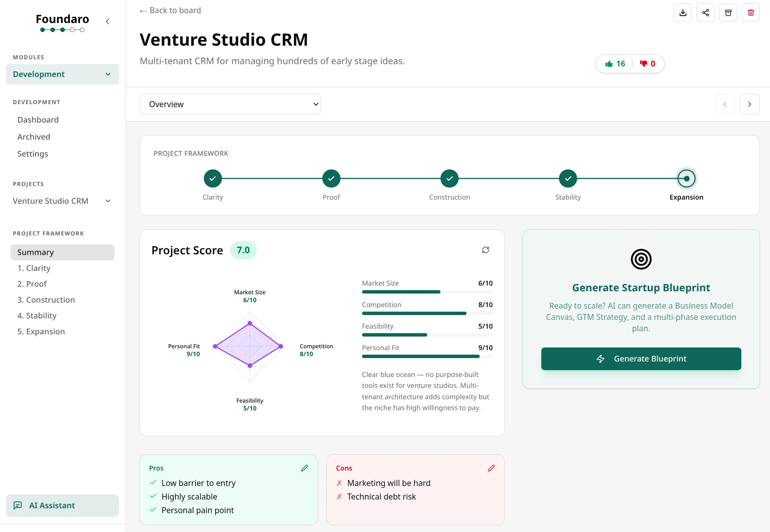This screenshot has width=770, height=532.
Task: Navigate to the next section with right arrow
Action: click(749, 104)
